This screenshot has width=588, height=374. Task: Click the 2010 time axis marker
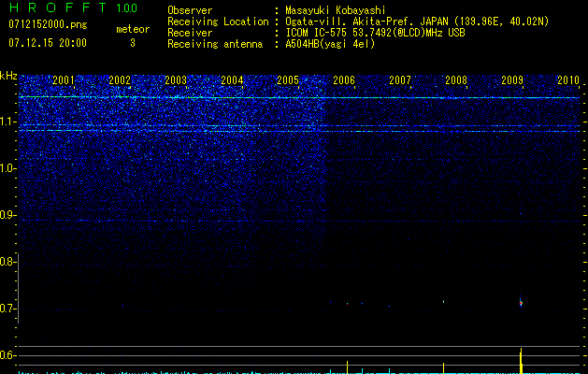point(568,79)
